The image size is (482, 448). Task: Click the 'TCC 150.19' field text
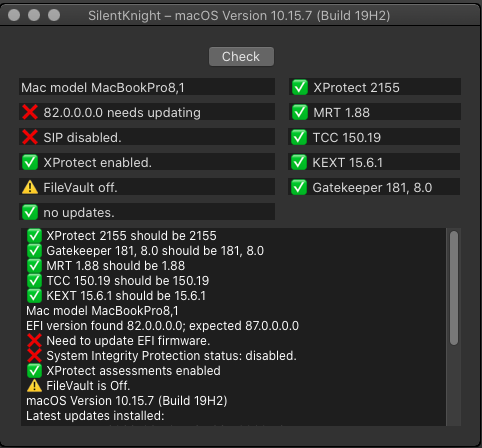[347, 138]
